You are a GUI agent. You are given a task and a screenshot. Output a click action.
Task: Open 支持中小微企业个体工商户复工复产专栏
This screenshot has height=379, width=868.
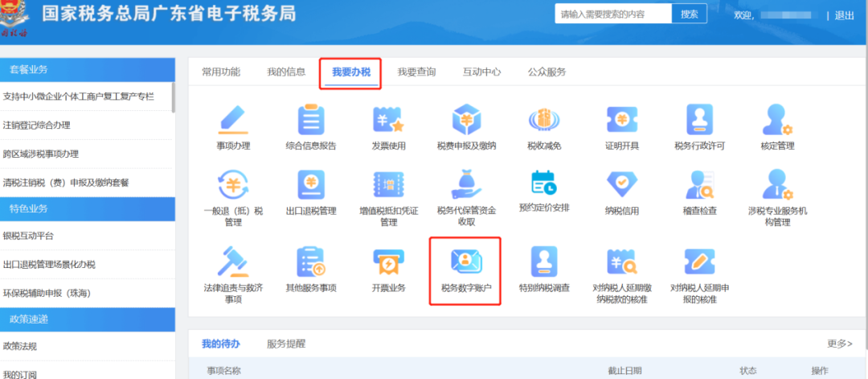pyautogui.click(x=79, y=97)
